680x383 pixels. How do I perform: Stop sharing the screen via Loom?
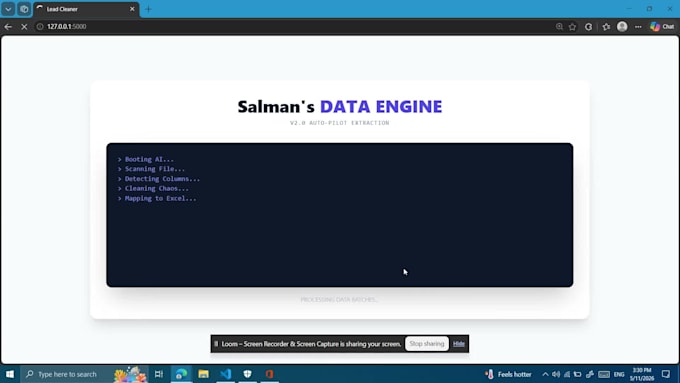click(427, 344)
